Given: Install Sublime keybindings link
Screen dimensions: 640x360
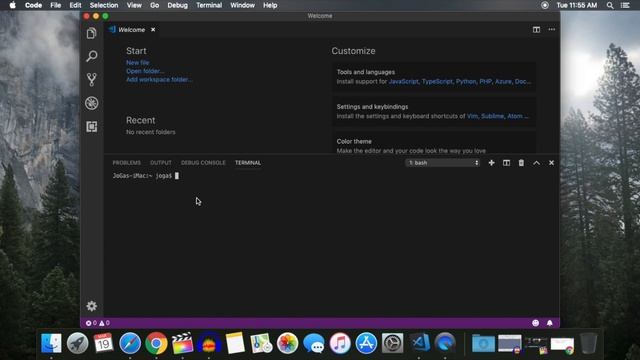Looking at the screenshot, I should coord(492,116).
